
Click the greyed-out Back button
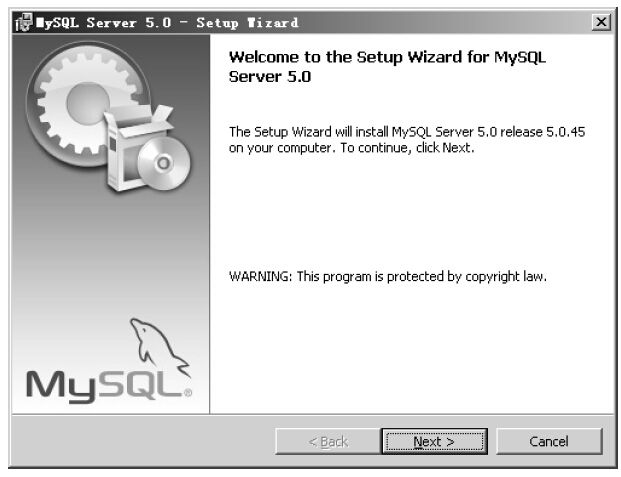(x=328, y=441)
